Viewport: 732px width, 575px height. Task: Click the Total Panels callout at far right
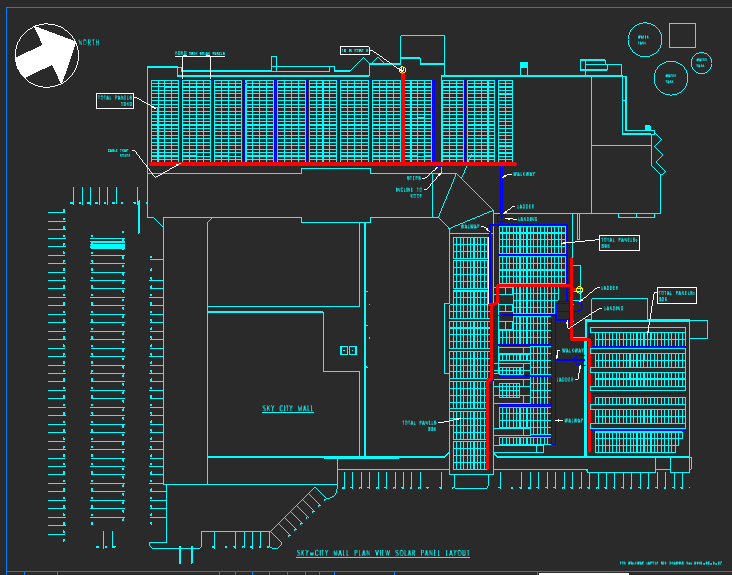click(x=676, y=296)
